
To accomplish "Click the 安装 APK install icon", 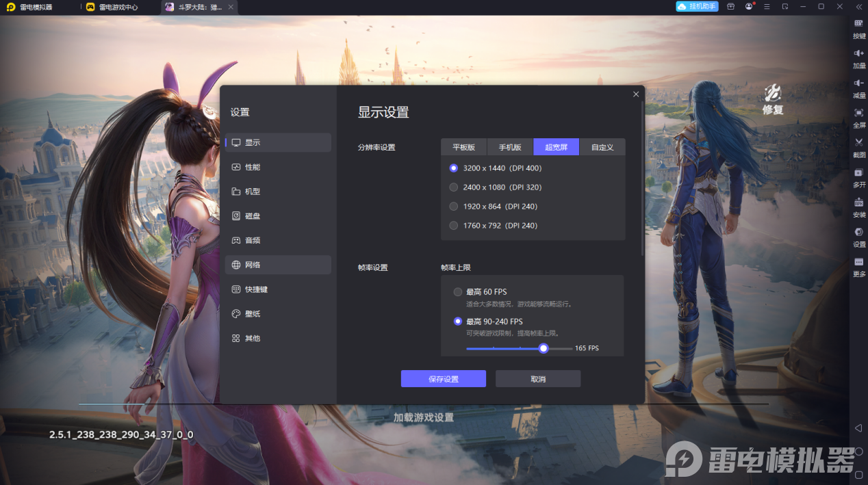I will coord(858,202).
